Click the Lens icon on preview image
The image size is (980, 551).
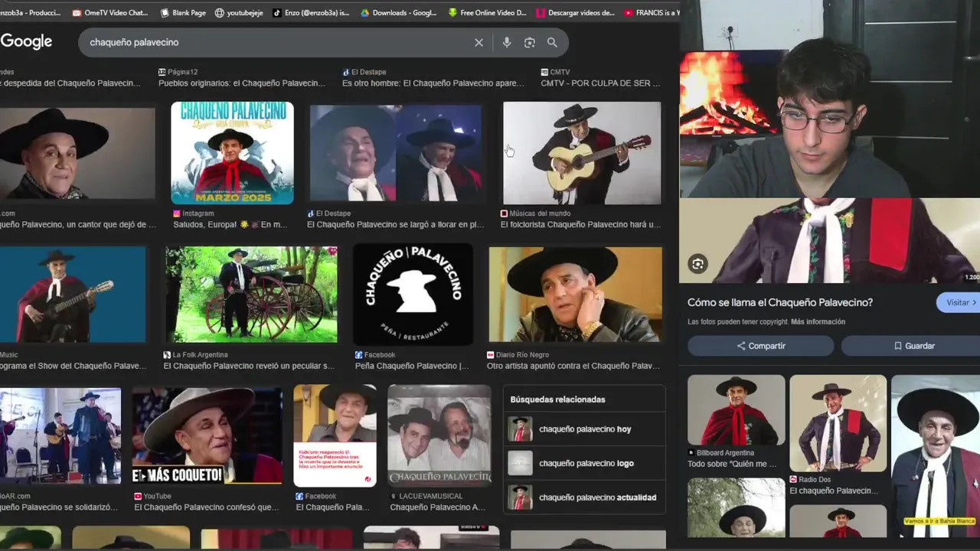(697, 264)
